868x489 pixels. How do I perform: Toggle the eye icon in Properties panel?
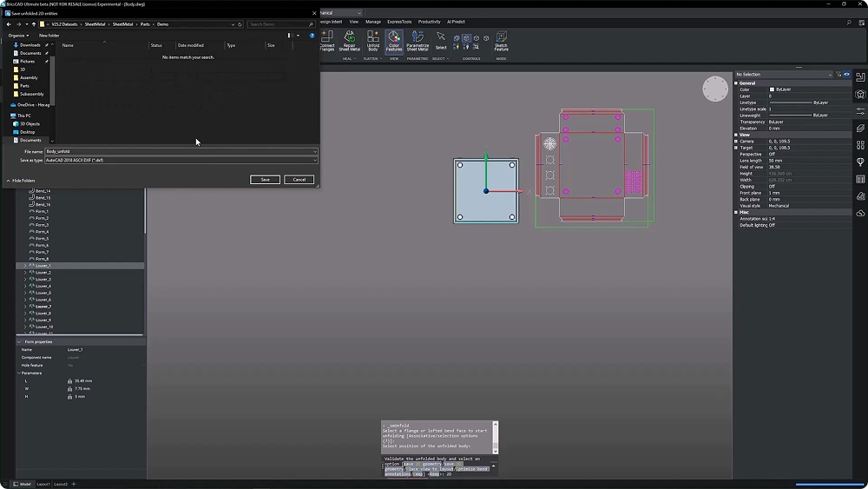tap(848, 75)
